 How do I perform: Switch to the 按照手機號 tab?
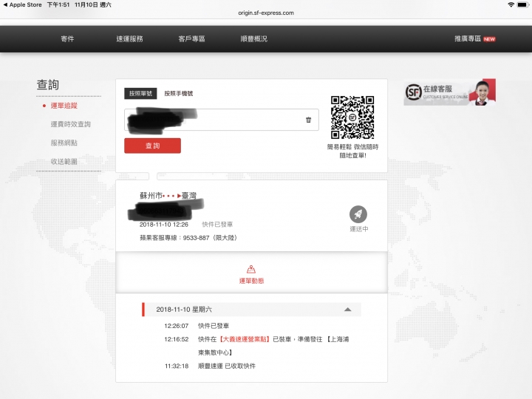click(179, 93)
